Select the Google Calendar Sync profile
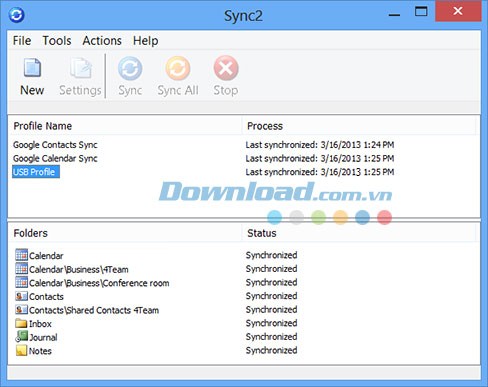Viewport: 488px width, 387px height. click(x=55, y=158)
